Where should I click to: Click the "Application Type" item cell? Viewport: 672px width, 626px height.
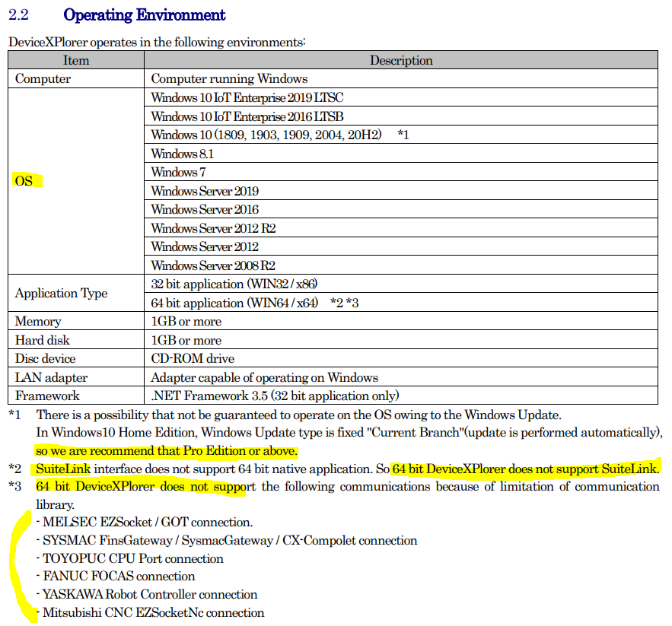point(76,293)
